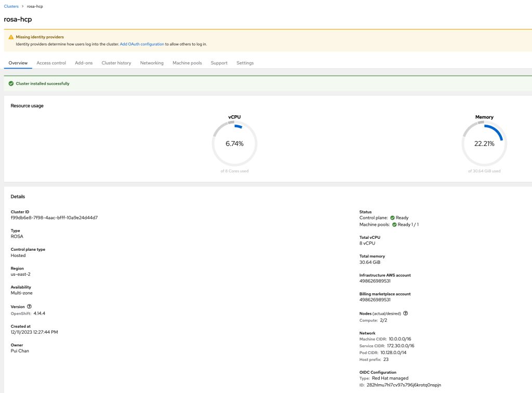Click the breadcrumb separator chevron

[22, 6]
